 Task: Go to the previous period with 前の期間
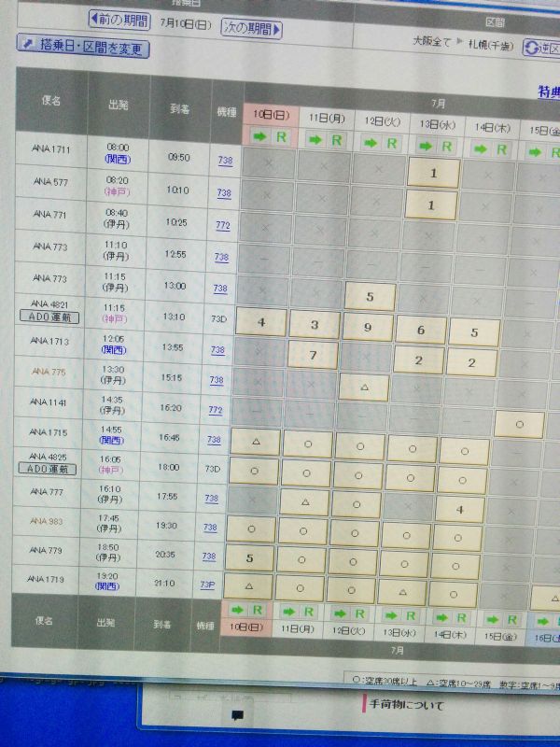[119, 20]
